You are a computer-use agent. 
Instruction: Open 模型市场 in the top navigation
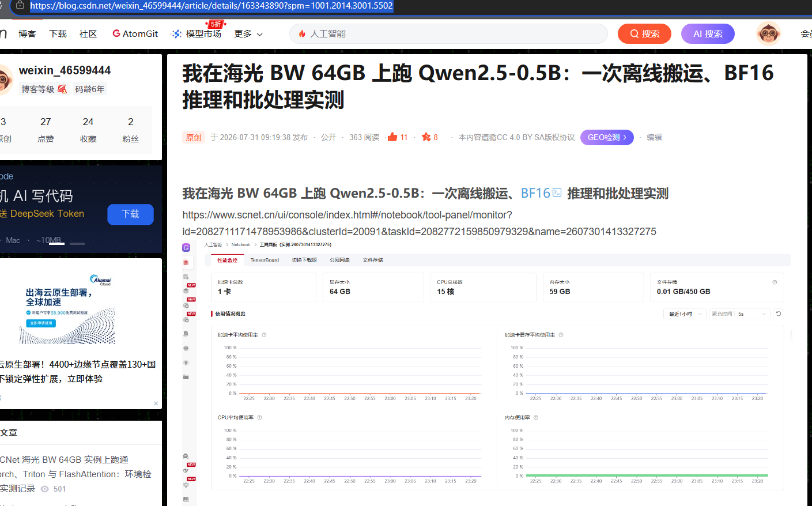[x=197, y=34]
